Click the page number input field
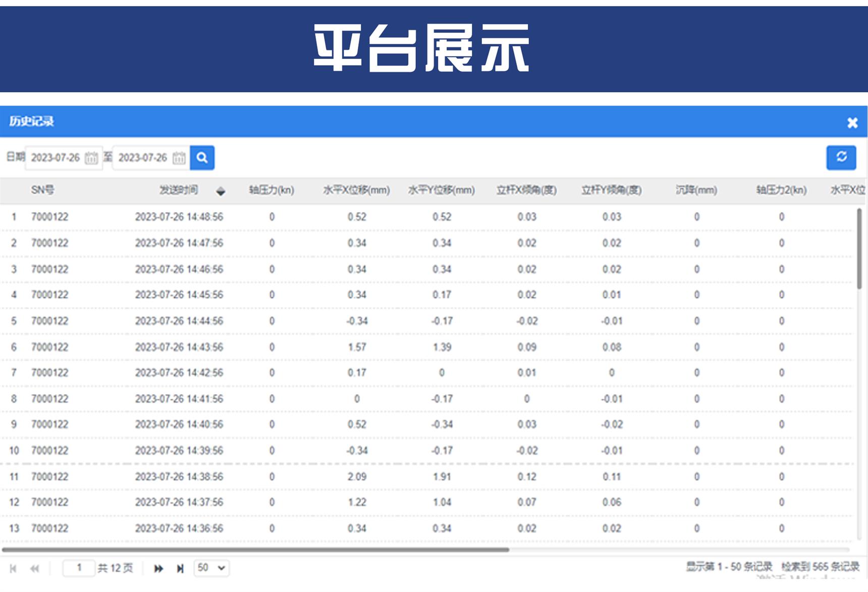The width and height of the screenshot is (868, 592). 79,568
